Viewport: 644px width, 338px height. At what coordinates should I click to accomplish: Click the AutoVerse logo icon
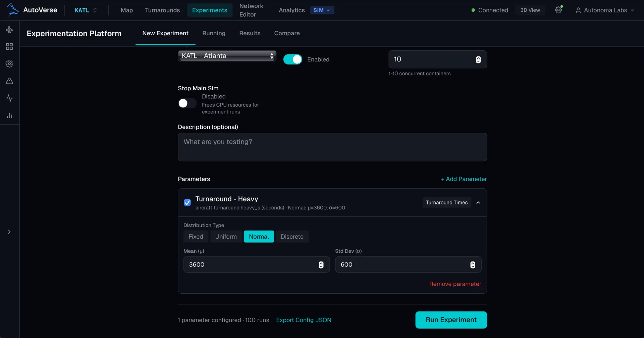coord(12,10)
